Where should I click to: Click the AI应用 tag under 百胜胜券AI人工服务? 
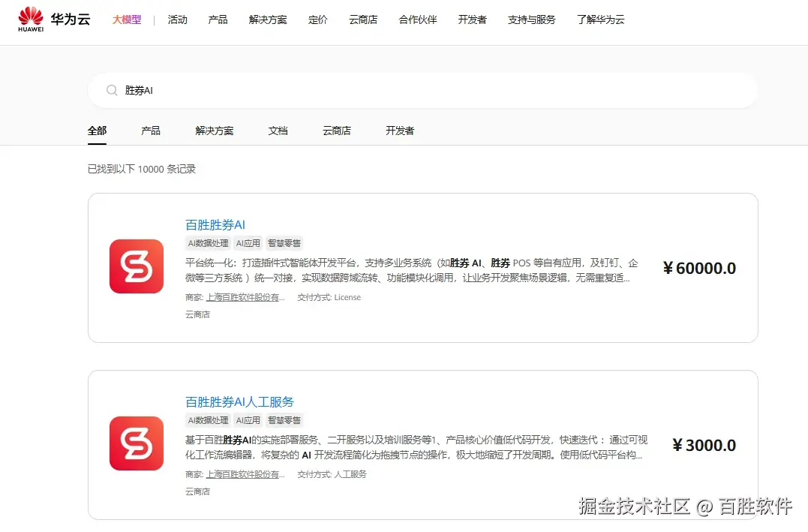[x=248, y=419]
